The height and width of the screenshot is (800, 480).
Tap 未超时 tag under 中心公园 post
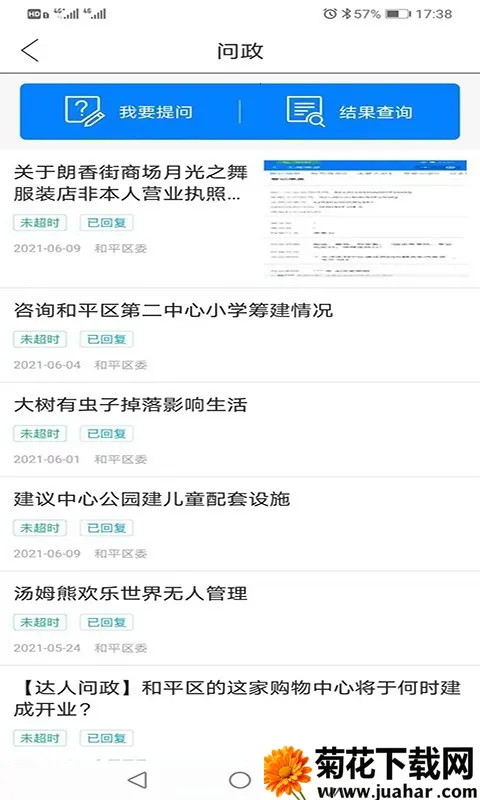coord(40,528)
